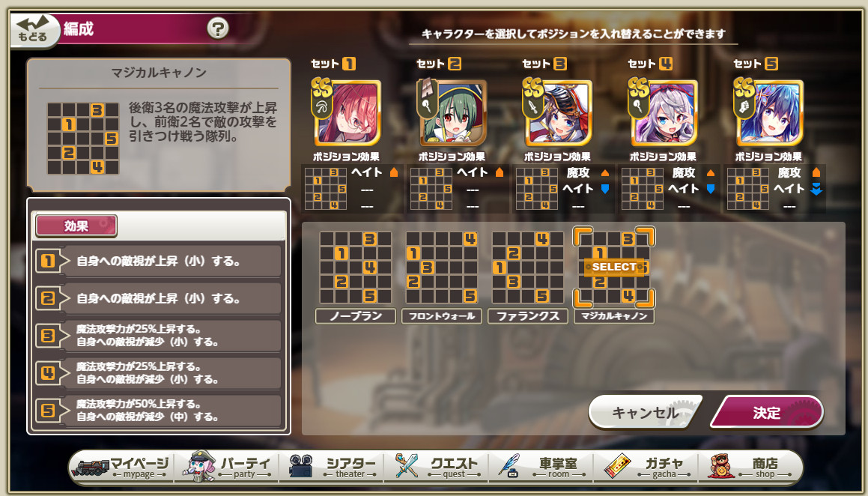
Task: Select the green-haired pirate character in セット2
Action: coord(453,113)
